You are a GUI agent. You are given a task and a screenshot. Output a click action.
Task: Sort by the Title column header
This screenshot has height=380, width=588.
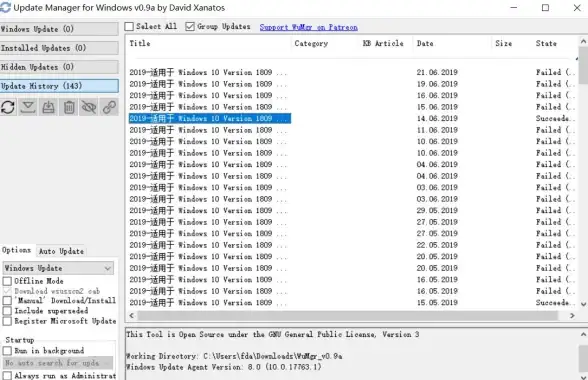[208, 44]
